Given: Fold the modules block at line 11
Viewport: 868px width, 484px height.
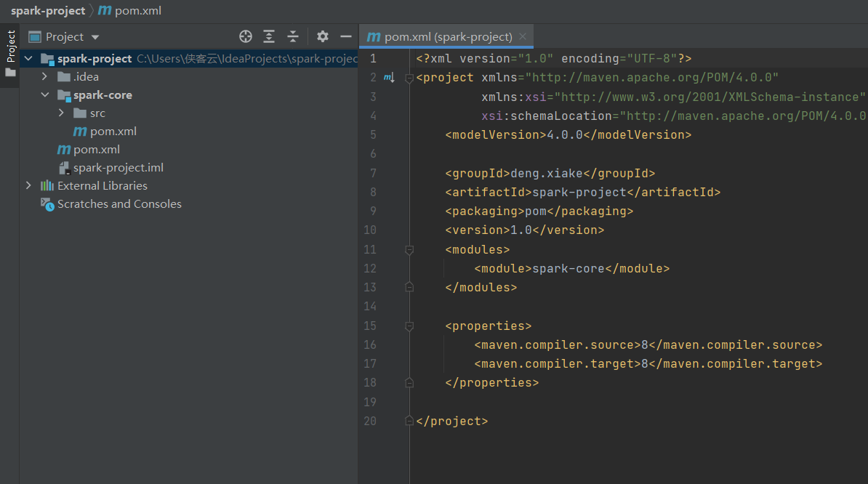Looking at the screenshot, I should point(409,250).
